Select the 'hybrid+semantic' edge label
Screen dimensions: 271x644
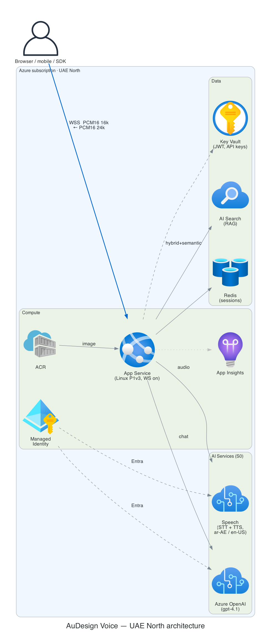(183, 243)
